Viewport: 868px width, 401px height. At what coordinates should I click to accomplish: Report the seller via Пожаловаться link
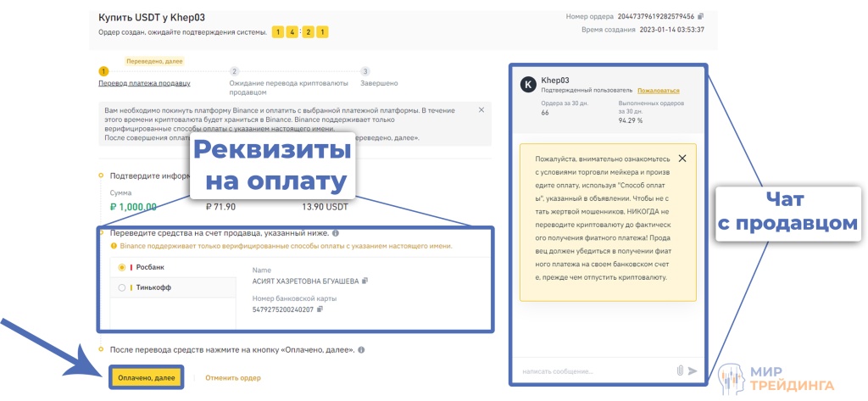point(658,90)
